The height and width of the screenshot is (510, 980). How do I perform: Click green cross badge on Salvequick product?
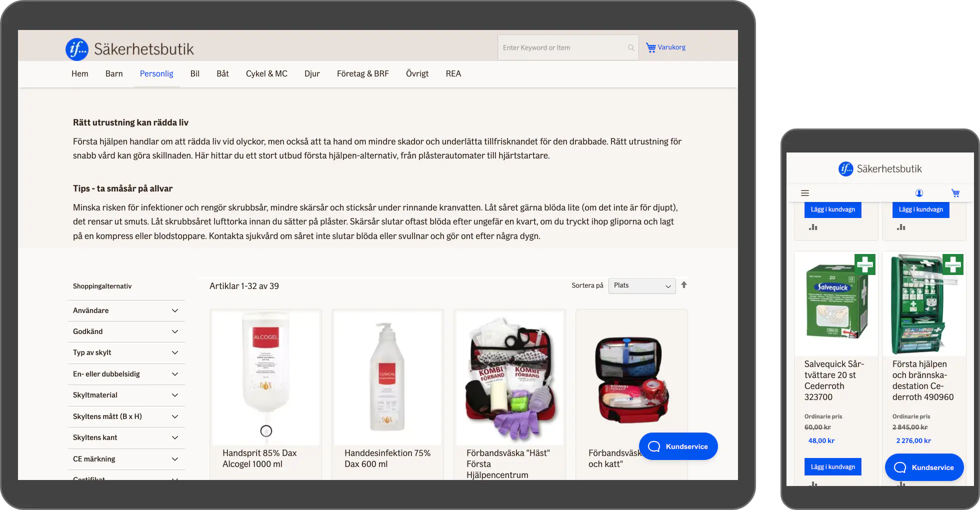click(x=865, y=264)
